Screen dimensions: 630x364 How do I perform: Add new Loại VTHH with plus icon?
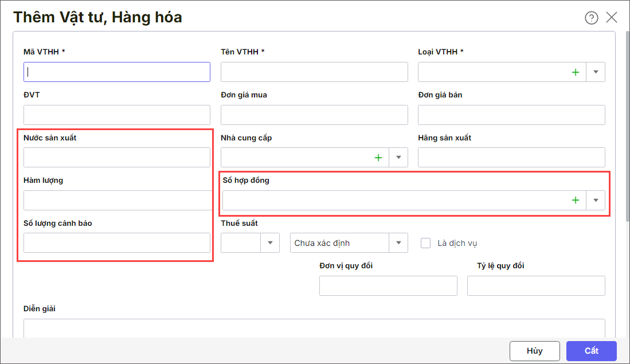pos(576,72)
